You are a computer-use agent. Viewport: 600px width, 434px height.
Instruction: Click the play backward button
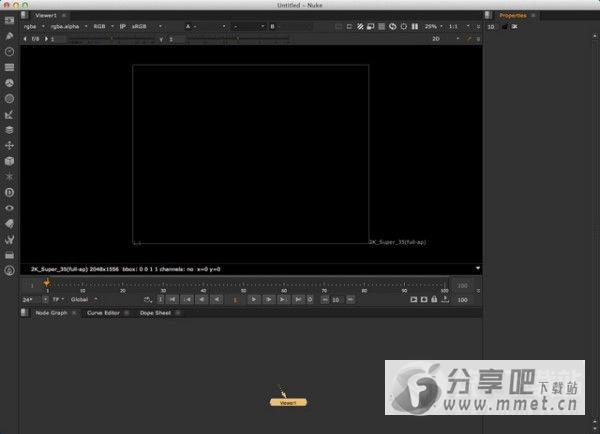217,300
